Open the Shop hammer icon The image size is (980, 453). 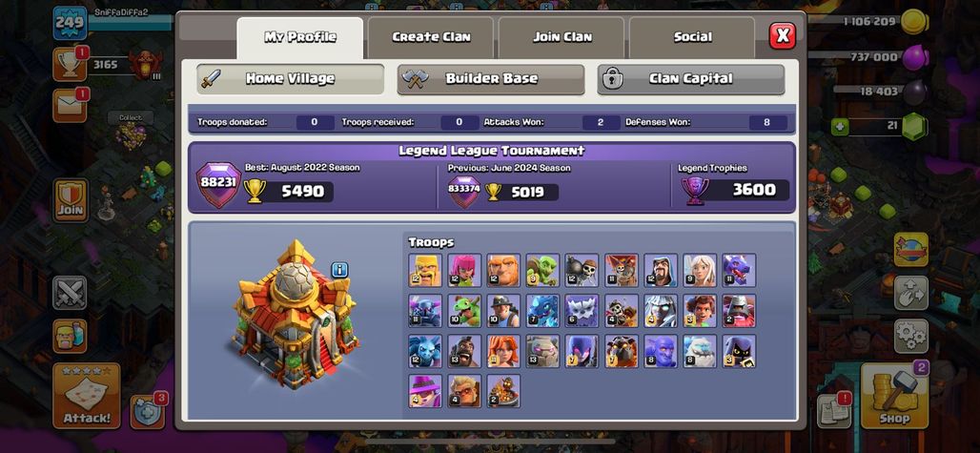[894, 395]
